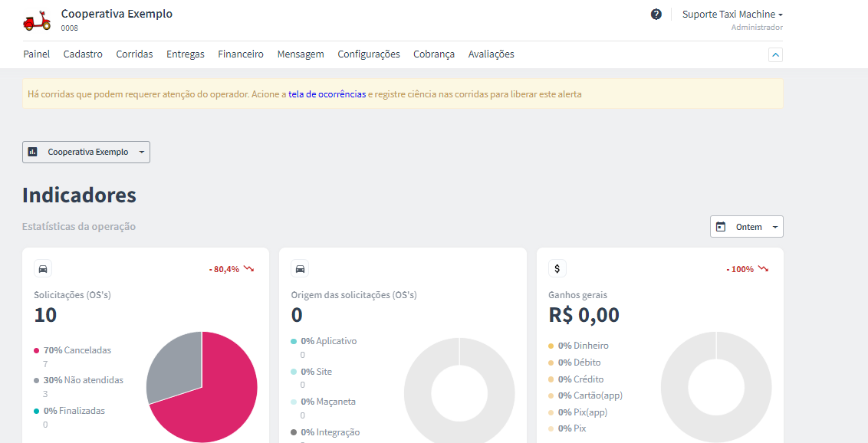Select the '0% Maçaneta' legend entry
Viewport: 868px width, 443px height.
click(324, 402)
